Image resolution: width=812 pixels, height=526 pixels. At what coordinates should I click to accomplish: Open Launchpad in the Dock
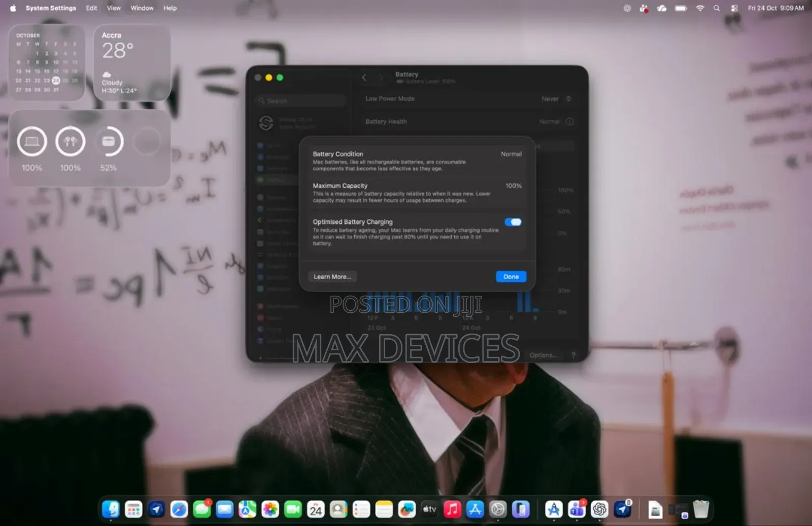tap(133, 509)
